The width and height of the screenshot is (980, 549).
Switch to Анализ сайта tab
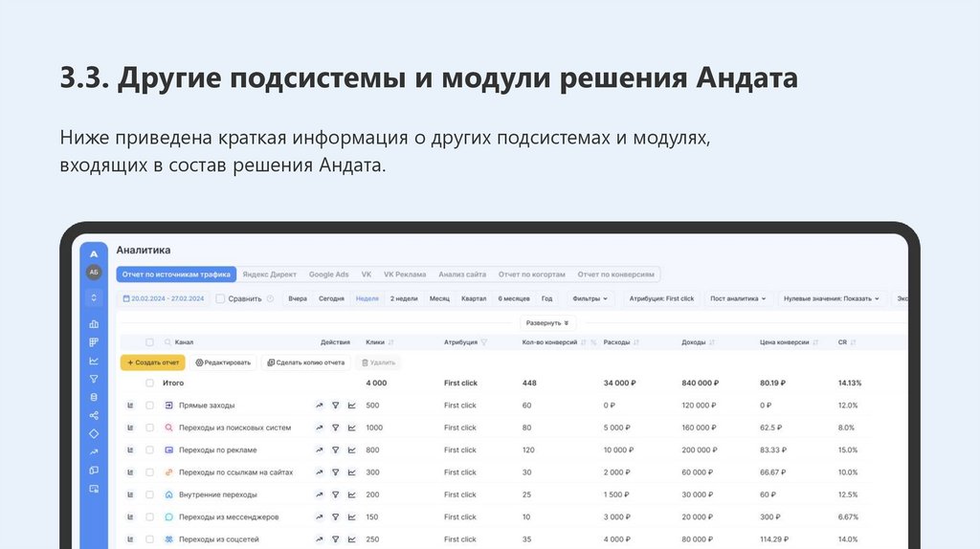(462, 274)
